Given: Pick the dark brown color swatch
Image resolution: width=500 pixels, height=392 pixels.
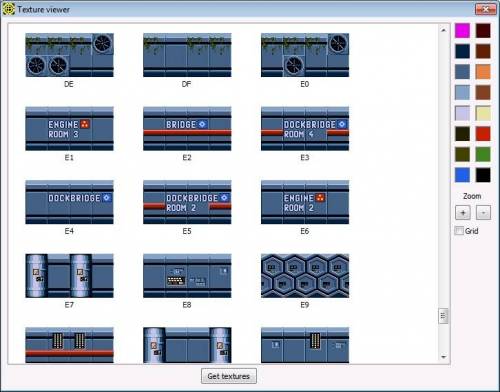Looking at the screenshot, I should (483, 51).
